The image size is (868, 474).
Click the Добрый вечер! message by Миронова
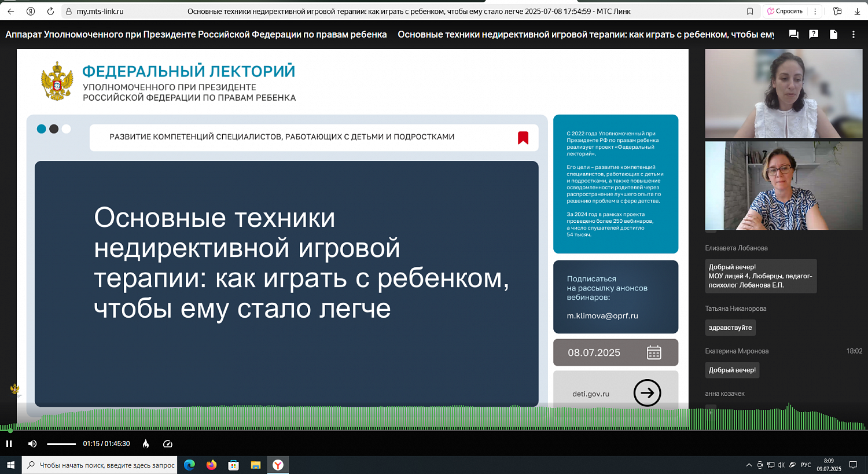pyautogui.click(x=732, y=370)
